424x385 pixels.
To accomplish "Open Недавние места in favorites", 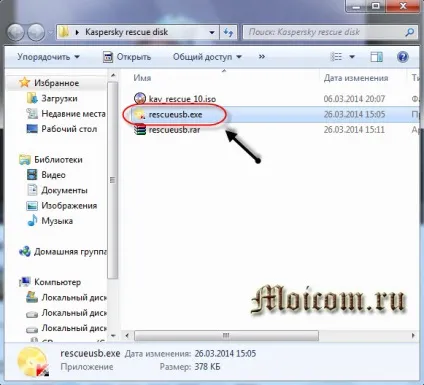I will pos(73,114).
